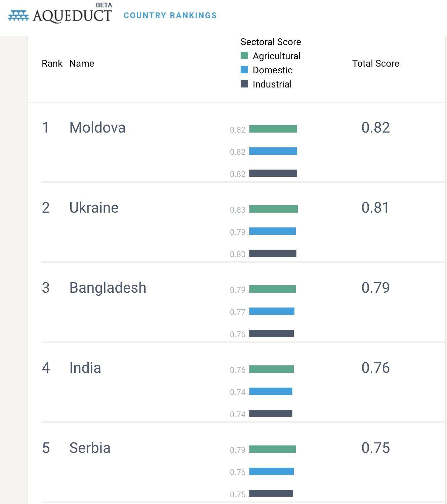Select India in the rankings list
This screenshot has height=504, width=447.
point(85,368)
